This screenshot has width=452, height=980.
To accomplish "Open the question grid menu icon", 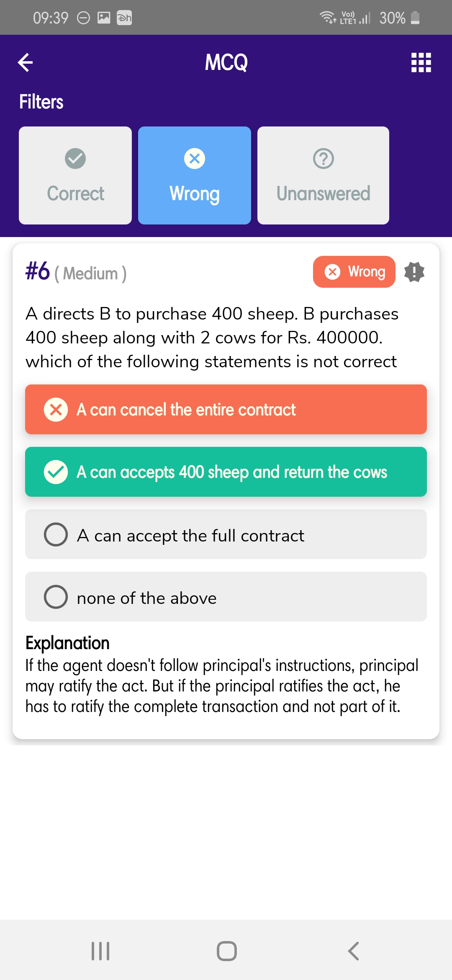I will 421,63.
